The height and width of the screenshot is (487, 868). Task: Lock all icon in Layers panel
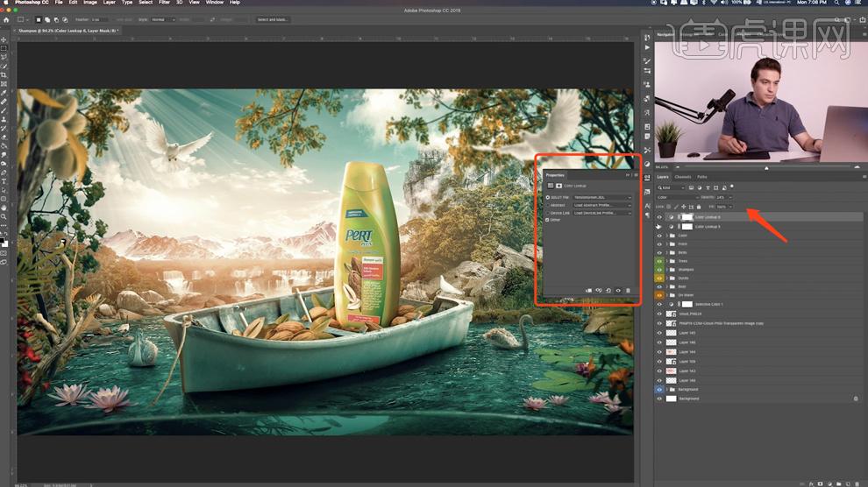click(699, 207)
